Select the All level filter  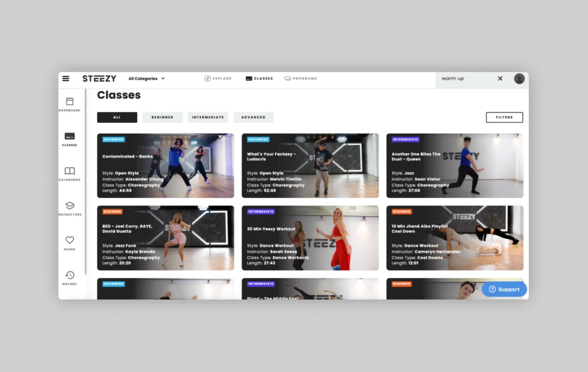(117, 117)
